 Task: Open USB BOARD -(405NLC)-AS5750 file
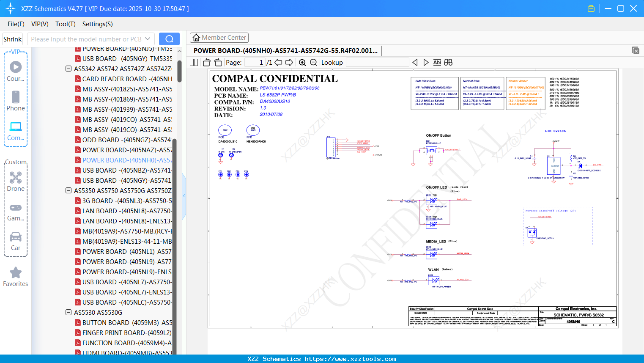127,302
